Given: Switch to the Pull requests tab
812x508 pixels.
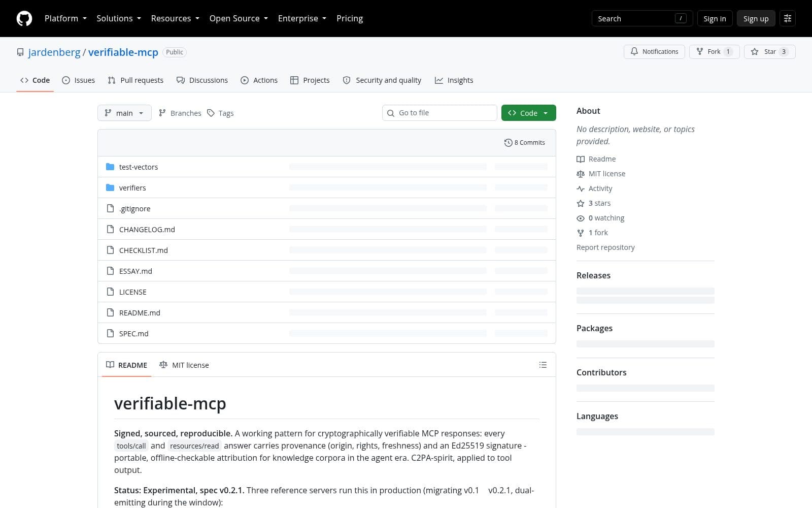Looking at the screenshot, I should click(x=136, y=80).
